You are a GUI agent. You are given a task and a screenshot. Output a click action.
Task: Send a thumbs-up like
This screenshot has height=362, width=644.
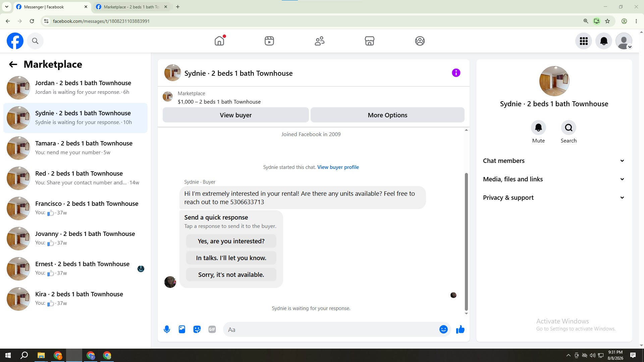pos(460,329)
